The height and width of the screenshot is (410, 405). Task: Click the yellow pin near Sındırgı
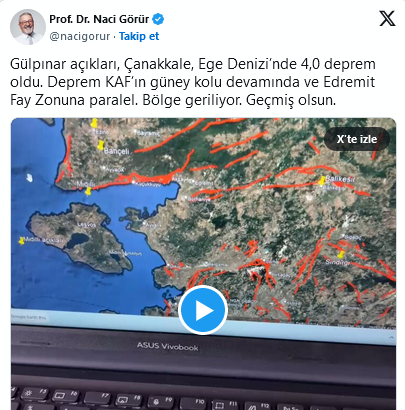tap(340, 255)
